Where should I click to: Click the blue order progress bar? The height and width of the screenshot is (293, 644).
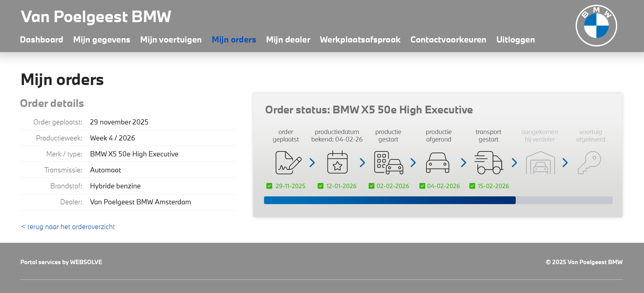[x=389, y=200]
